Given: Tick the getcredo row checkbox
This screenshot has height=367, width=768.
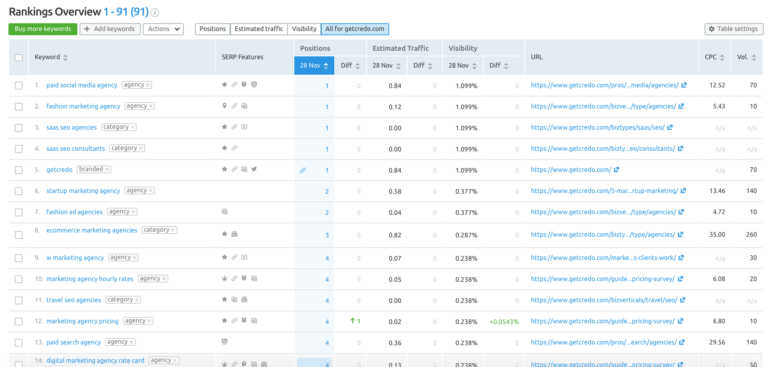Looking at the screenshot, I should [x=19, y=170].
